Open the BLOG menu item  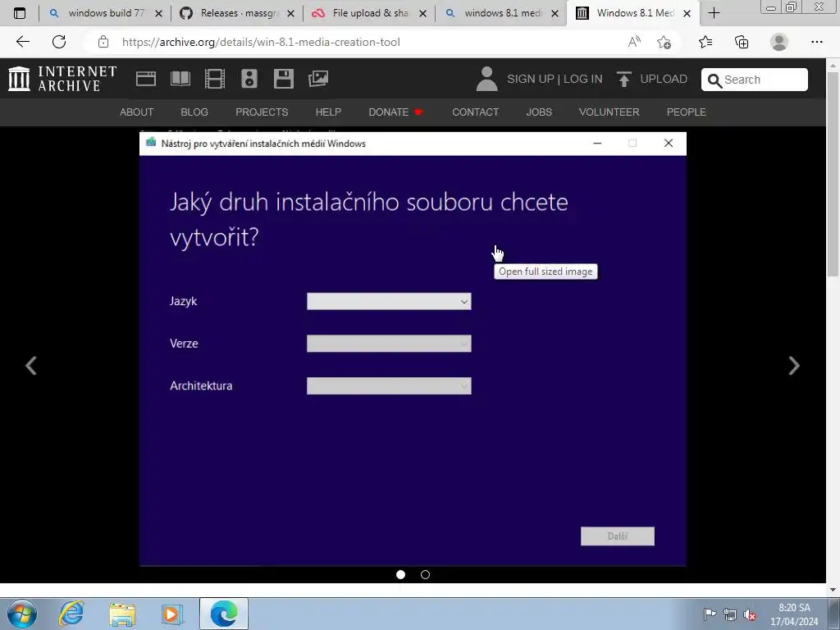pyautogui.click(x=194, y=112)
